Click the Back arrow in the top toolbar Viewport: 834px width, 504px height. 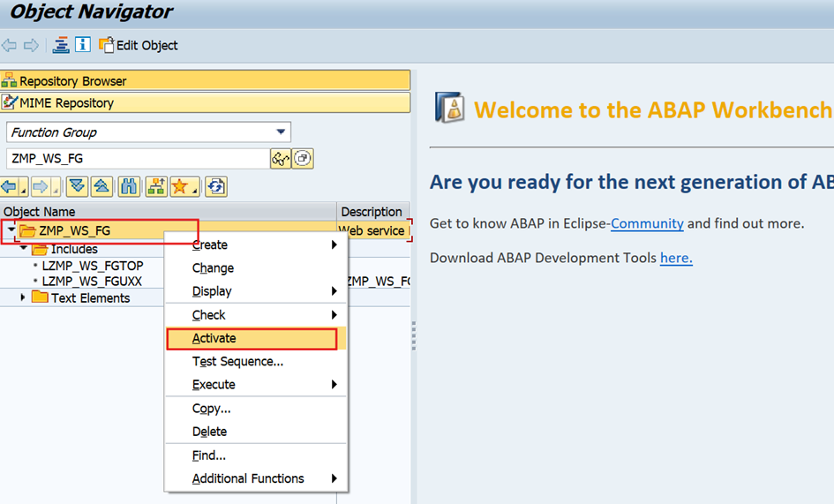[9, 45]
